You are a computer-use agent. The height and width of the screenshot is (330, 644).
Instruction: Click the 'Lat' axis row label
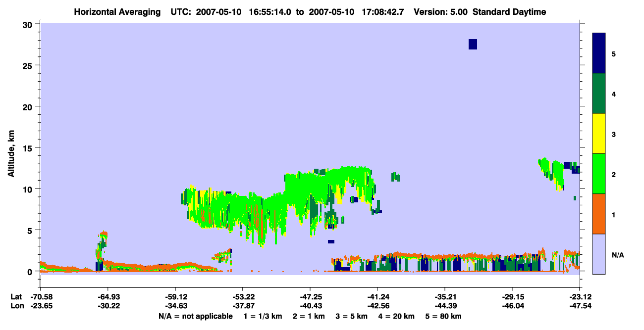coord(15,296)
